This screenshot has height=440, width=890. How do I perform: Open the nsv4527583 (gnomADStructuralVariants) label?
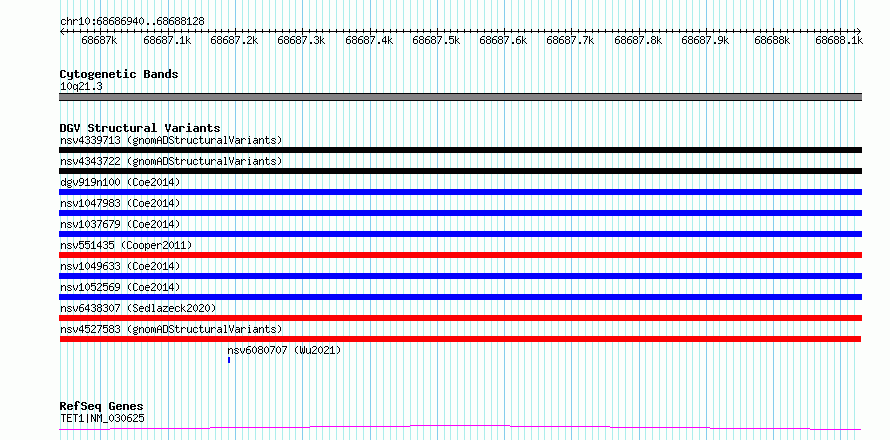click(x=171, y=329)
